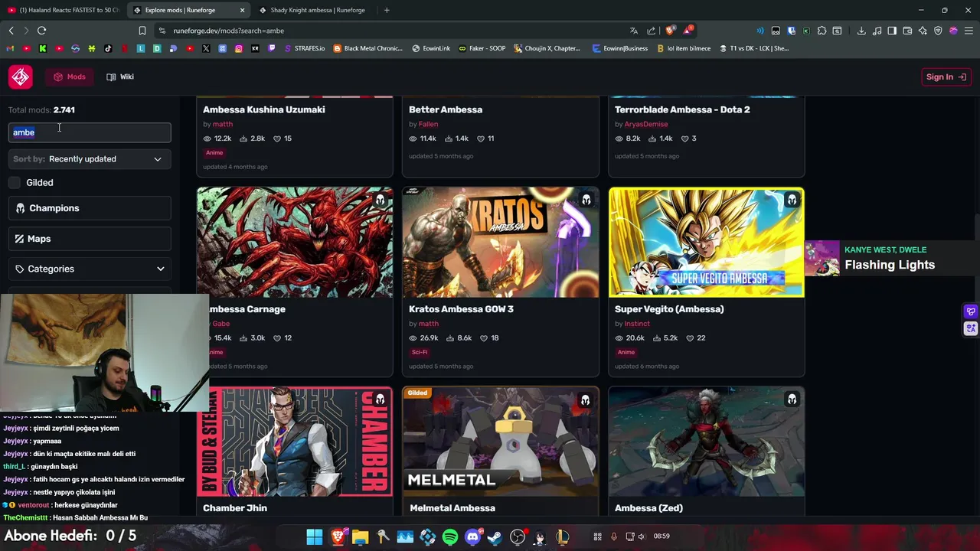Screen dimensions: 980x551
Task: Open the Mods navigation tab
Action: [70, 77]
